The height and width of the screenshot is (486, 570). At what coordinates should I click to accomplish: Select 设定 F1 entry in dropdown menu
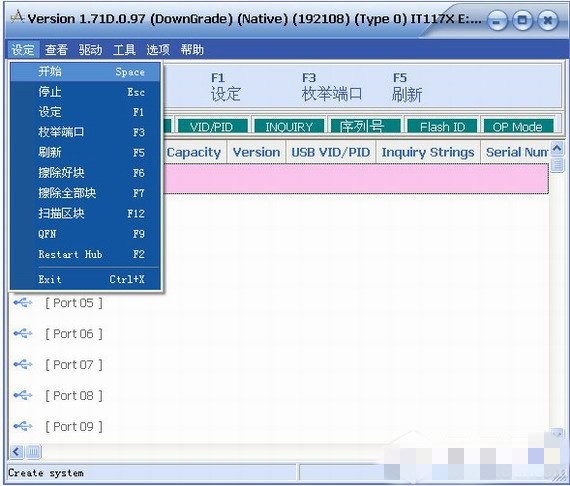tap(85, 112)
